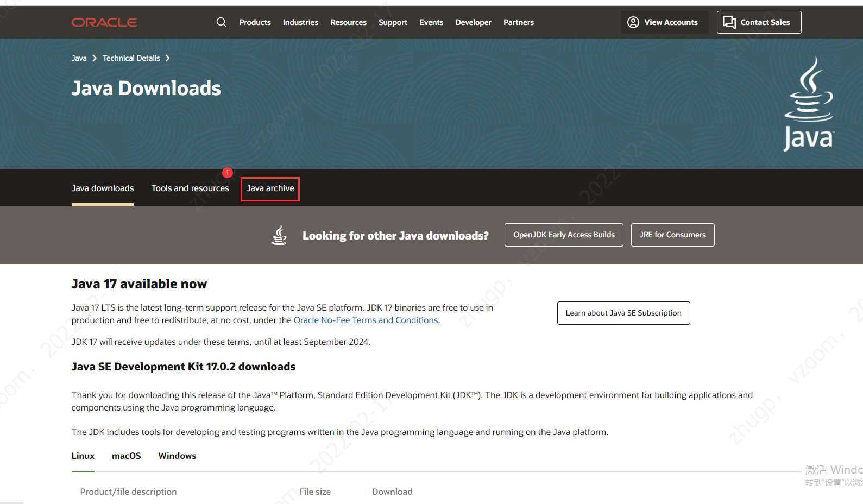Screen dimensions: 863x504
Task: Open the Events menu
Action: [431, 22]
